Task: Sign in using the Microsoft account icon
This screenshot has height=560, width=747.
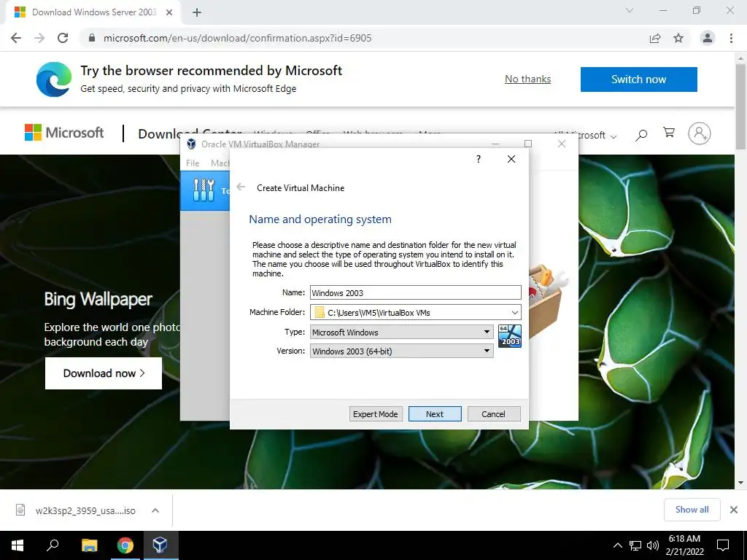Action: (x=699, y=134)
